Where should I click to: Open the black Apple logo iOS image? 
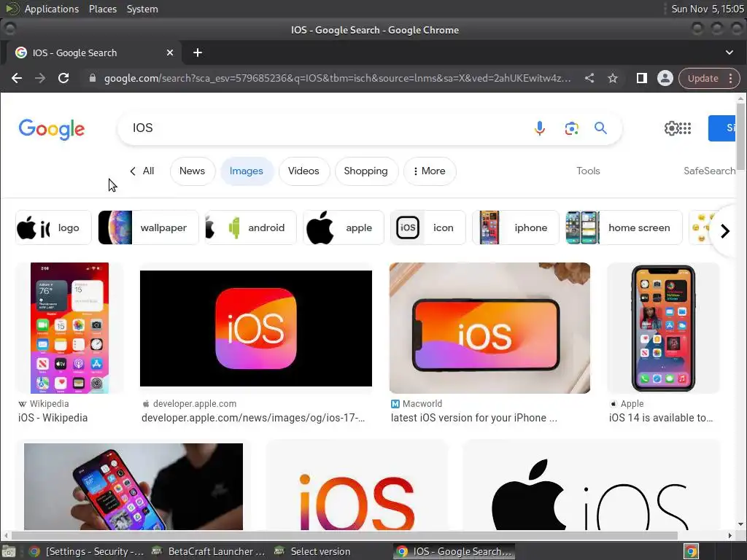pos(591,486)
